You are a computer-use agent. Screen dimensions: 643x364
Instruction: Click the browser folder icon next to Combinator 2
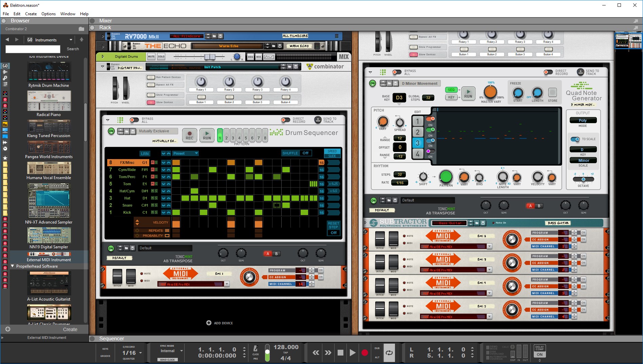point(81,29)
